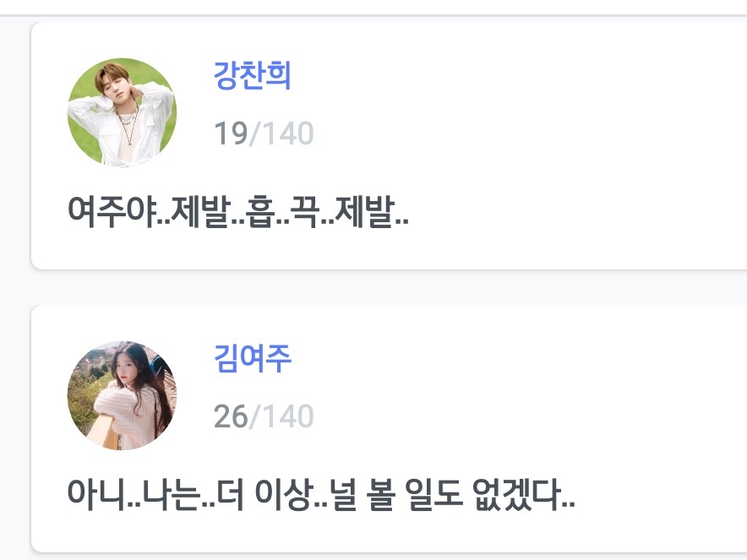Click the number 19 in the first counter
Screen dimensions: 747x560
click(231, 133)
